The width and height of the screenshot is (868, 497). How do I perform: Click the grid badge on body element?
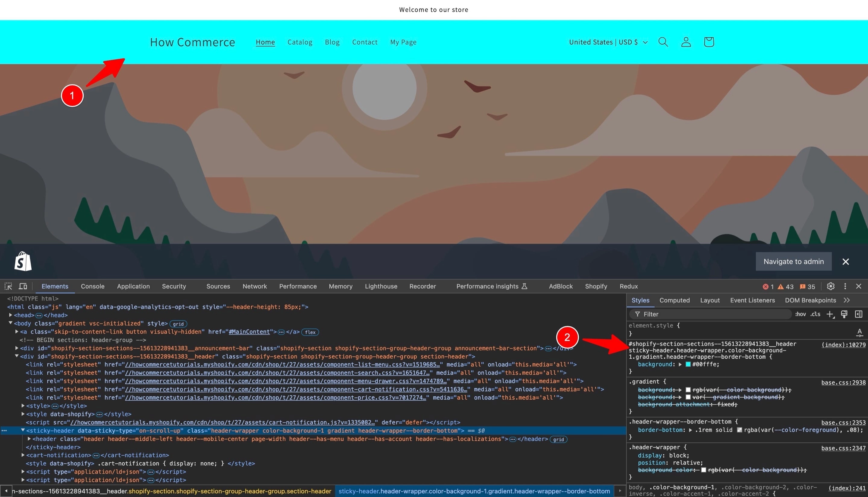tap(178, 324)
